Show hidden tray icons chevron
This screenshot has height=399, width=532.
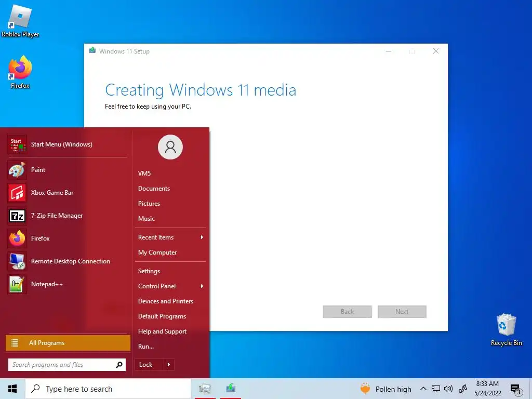pyautogui.click(x=423, y=389)
